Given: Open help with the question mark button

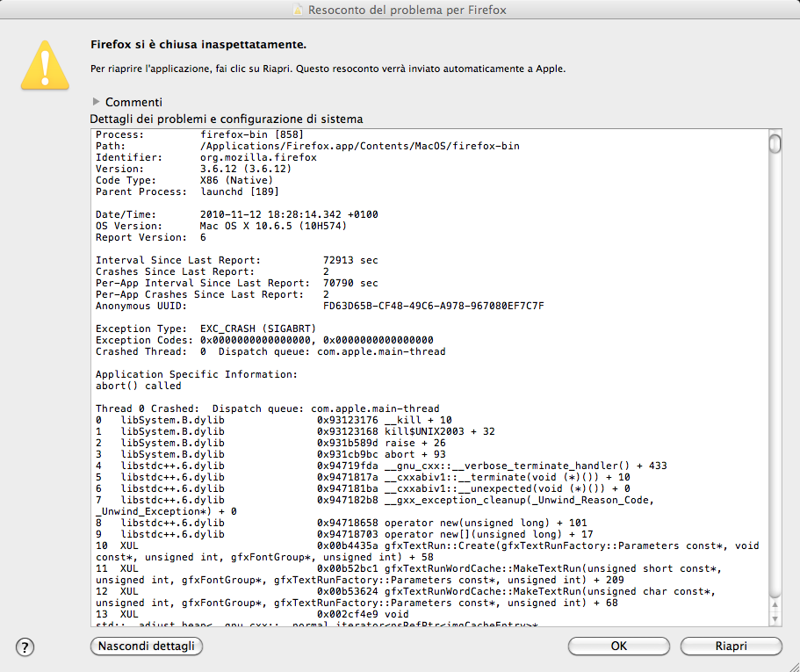Looking at the screenshot, I should click(25, 647).
